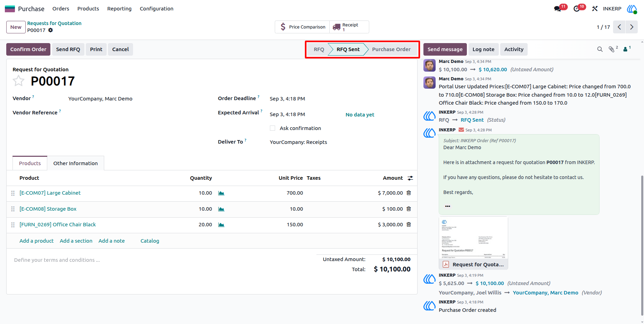This screenshot has width=644, height=324.
Task: Select the Purchase Order status stage
Action: point(391,49)
